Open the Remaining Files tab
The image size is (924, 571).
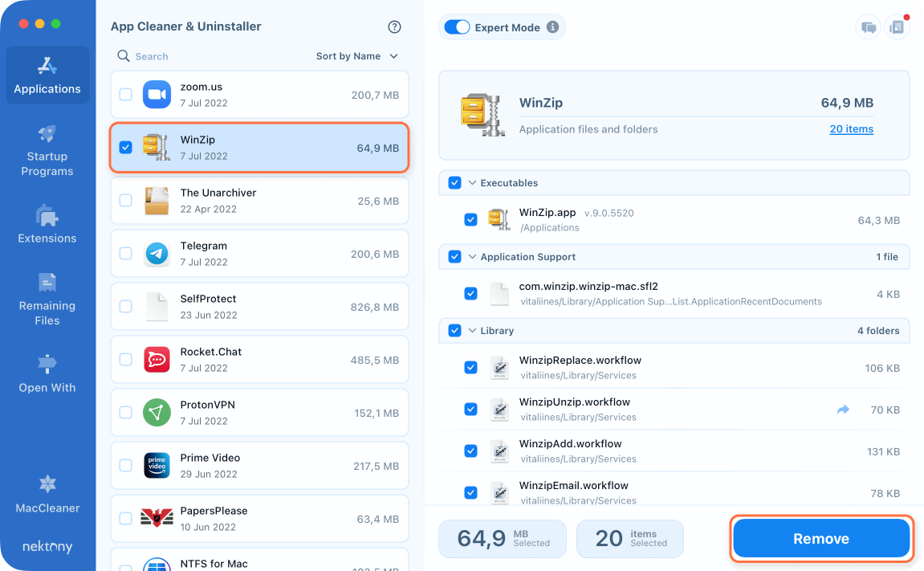tap(47, 299)
